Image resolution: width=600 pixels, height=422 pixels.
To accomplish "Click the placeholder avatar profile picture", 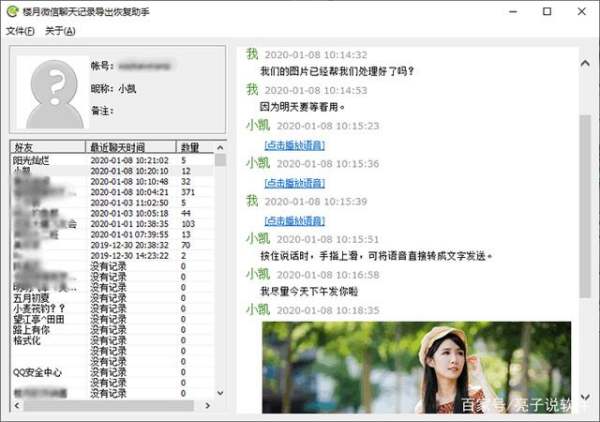I will coord(53,92).
